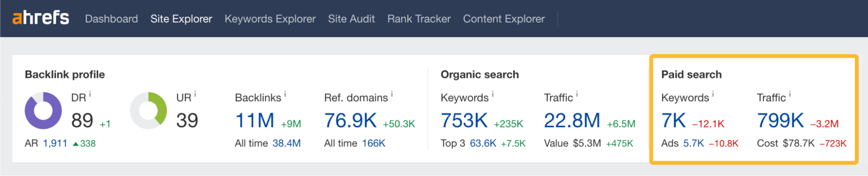This screenshot has width=868, height=176.
Task: Show info tooltip next to UR
Action: click(195, 94)
